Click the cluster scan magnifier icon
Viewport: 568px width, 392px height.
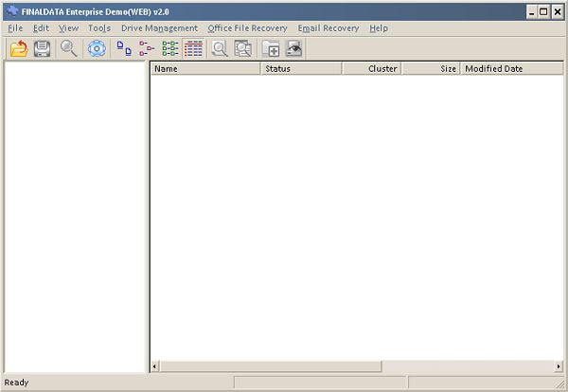pyautogui.click(x=220, y=48)
